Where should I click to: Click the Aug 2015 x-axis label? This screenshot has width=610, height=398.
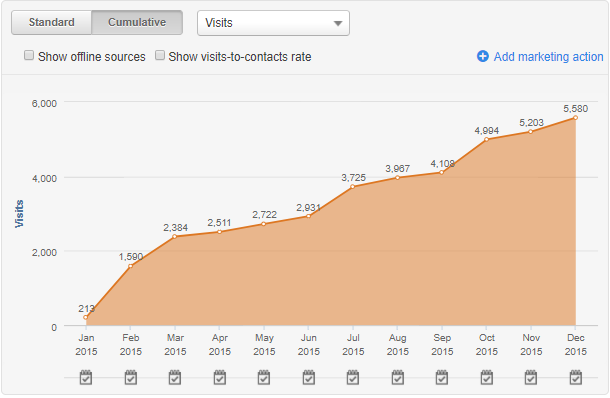click(397, 345)
